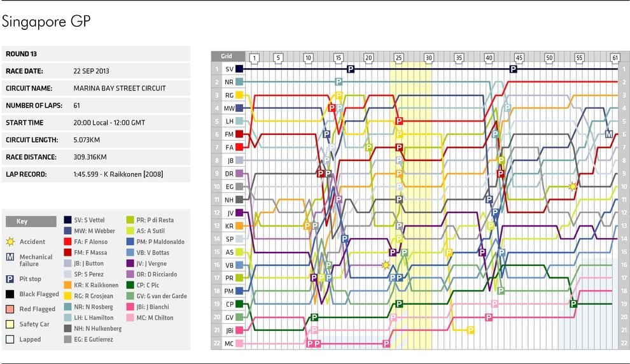Screen dimensions: 630x364
Task: Select the lap 1 marker on the chart
Action: (253, 58)
